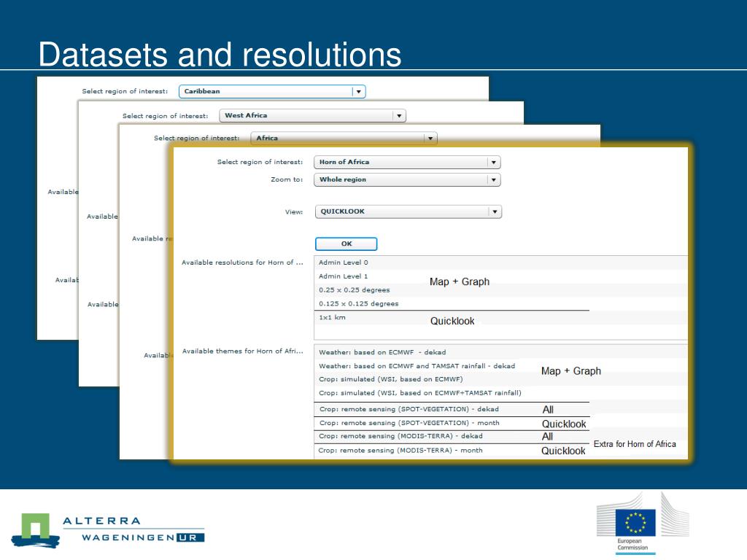Select 'Admin Level 1' resolution row
Screen dimensions: 747x560
pos(500,276)
